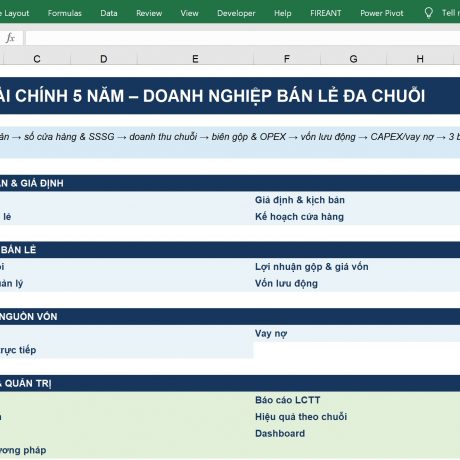Open the Formulas ribbon tab
The image size is (460, 460).
(65, 13)
